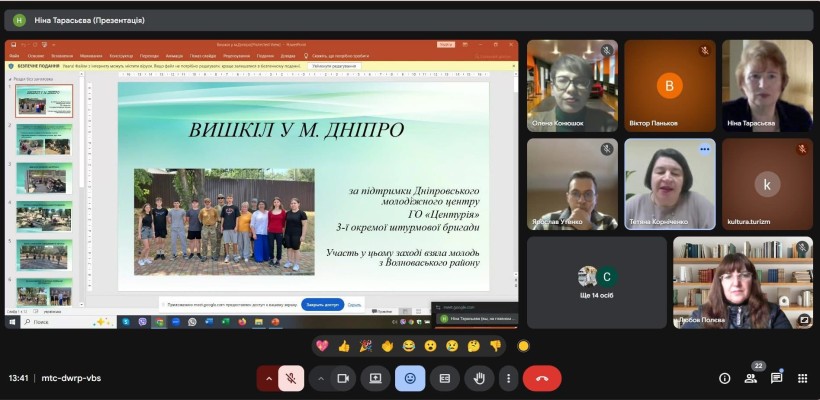Send surprised face reaction
This screenshot has height=400, width=820.
430,346
